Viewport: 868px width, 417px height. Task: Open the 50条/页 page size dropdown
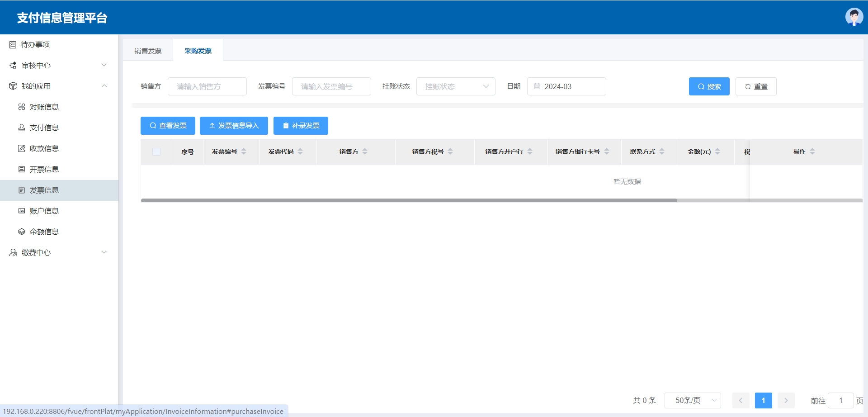pos(693,401)
